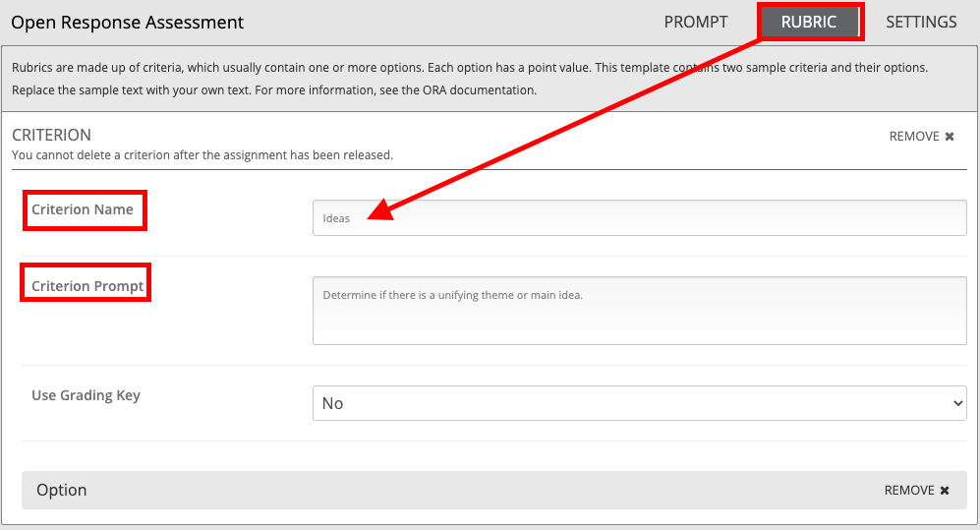The image size is (980, 530).
Task: Switch to the PROMPT tab
Action: click(x=696, y=22)
